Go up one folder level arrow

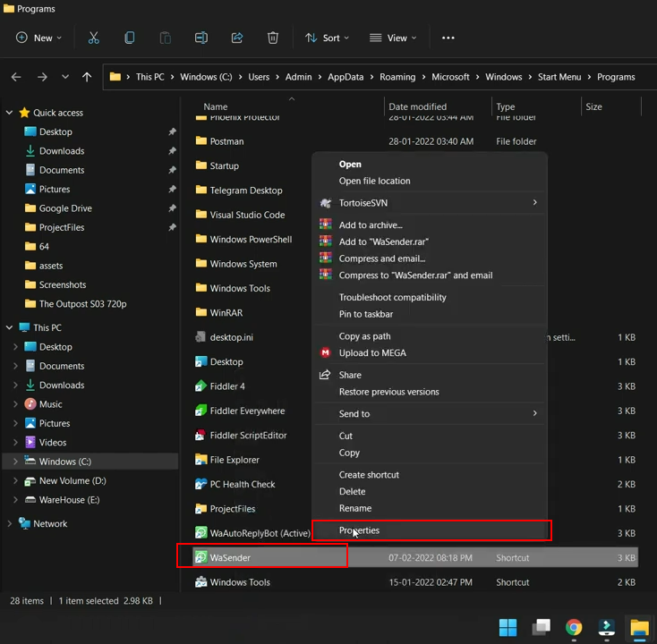(x=87, y=77)
